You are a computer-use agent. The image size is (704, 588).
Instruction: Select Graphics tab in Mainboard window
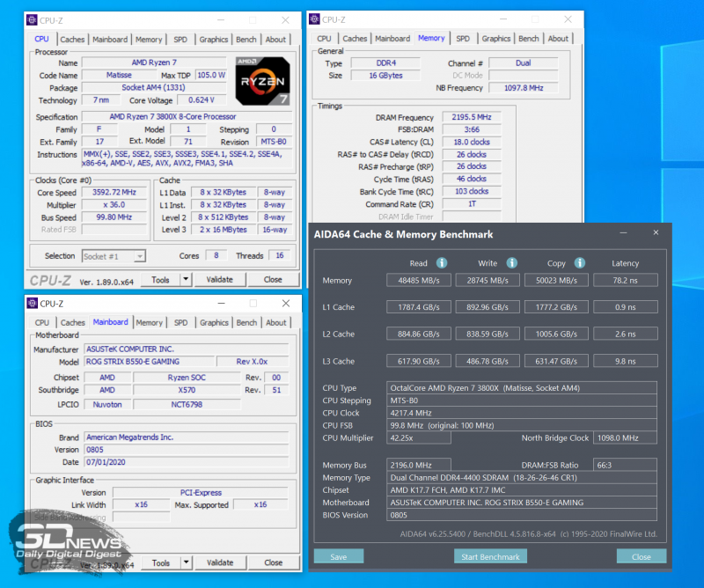coord(214,322)
